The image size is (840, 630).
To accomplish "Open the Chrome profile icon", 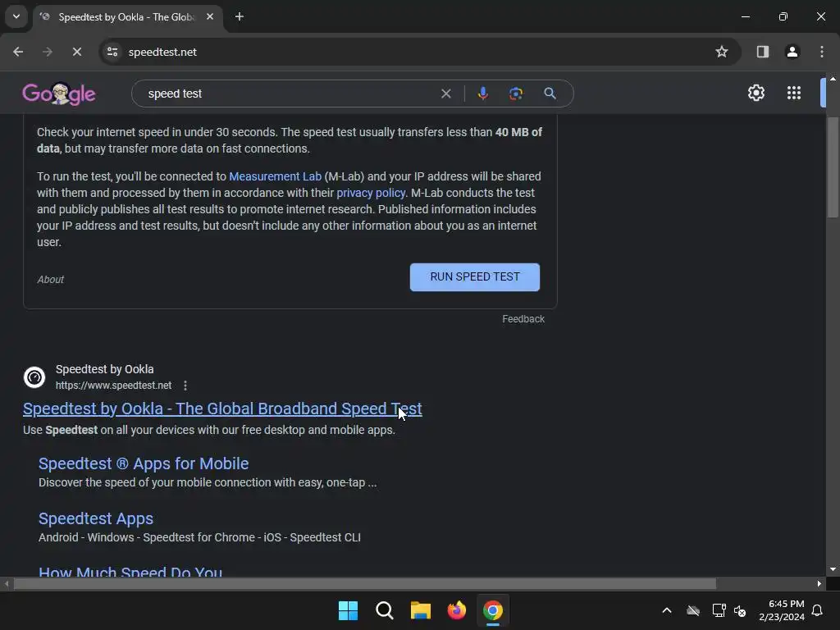I will pos(792,52).
